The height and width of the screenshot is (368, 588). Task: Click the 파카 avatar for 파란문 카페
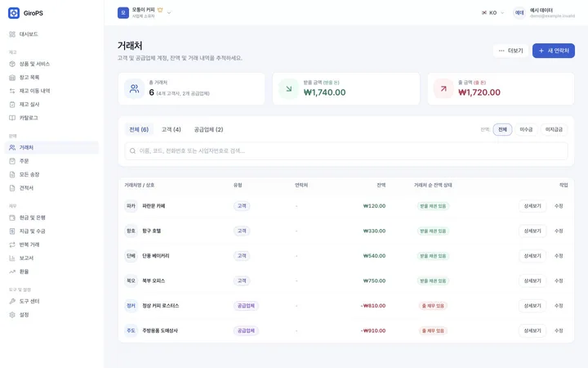[131, 206]
